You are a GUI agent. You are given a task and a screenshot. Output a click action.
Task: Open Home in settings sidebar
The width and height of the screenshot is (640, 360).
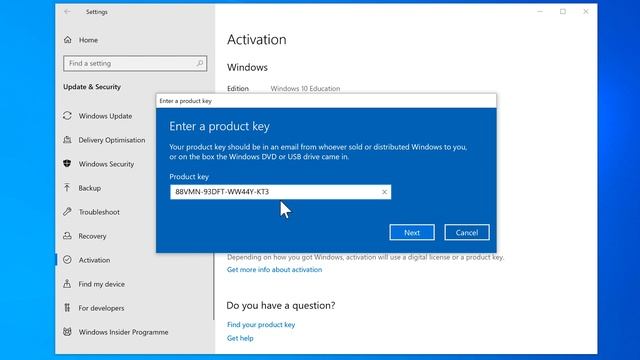[x=89, y=40]
